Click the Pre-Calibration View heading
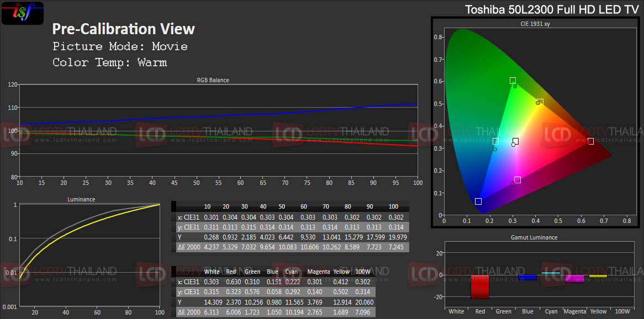 click(x=123, y=29)
